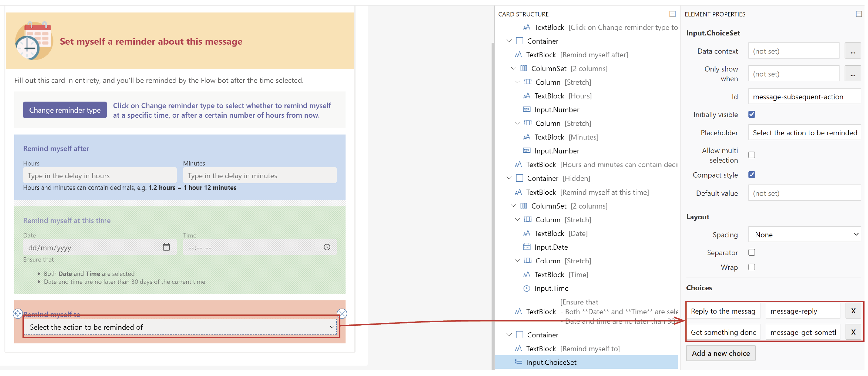Open the clock picker icon in the Time field
The height and width of the screenshot is (376, 868).
tap(326, 247)
